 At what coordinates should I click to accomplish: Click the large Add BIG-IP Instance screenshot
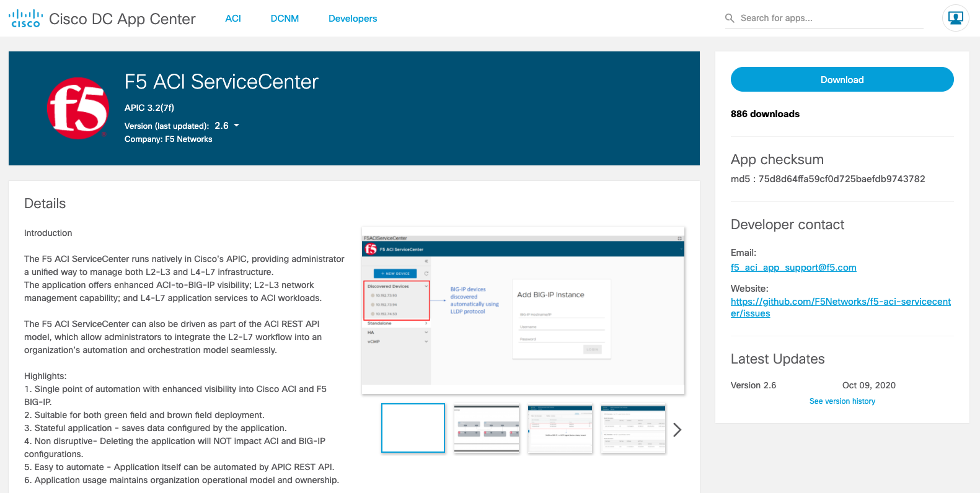pos(523,311)
